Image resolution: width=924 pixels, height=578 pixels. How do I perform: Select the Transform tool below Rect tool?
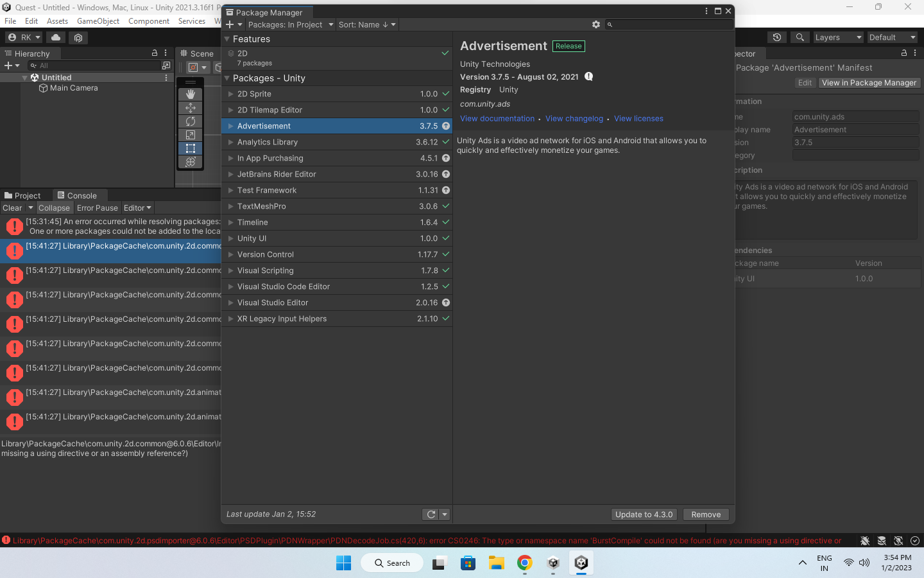(x=190, y=162)
